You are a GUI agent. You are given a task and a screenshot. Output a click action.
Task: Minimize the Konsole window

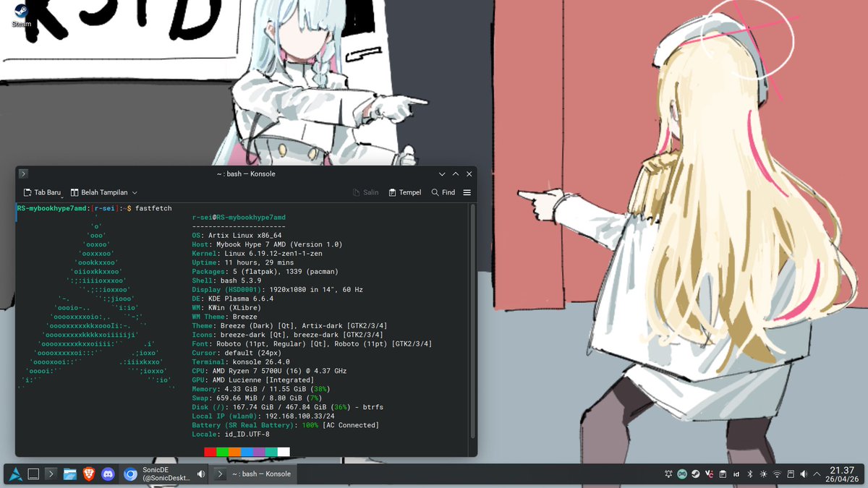443,174
